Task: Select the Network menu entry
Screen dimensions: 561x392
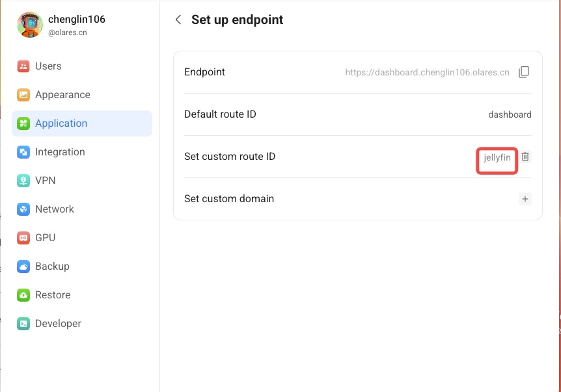Action: pos(55,209)
